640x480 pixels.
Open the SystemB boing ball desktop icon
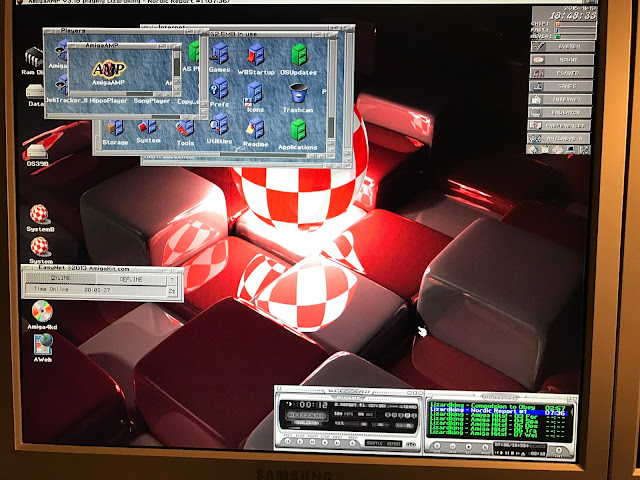(40, 218)
